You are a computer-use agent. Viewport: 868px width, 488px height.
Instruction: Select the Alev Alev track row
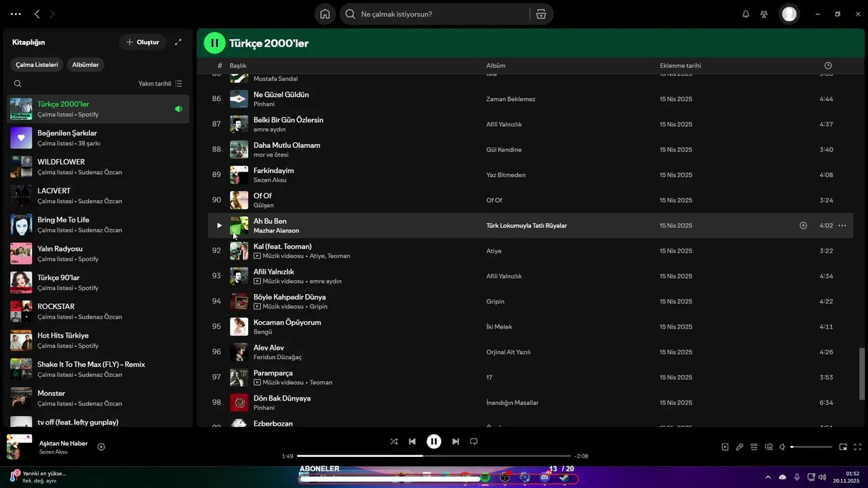[530, 352]
